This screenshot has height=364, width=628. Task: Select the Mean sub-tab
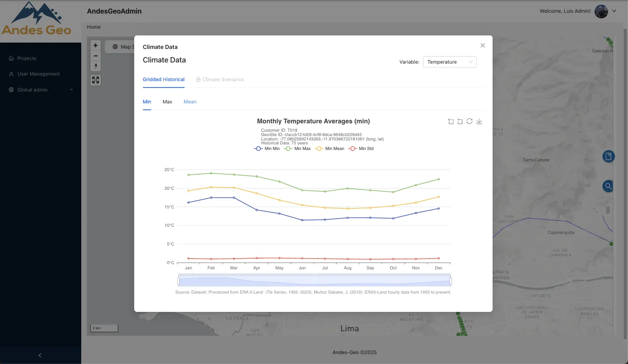(x=190, y=102)
